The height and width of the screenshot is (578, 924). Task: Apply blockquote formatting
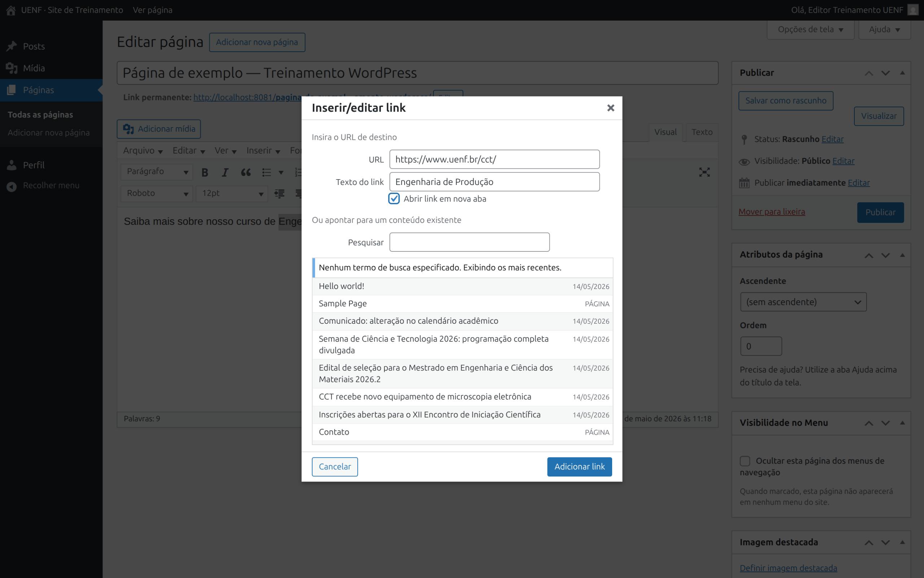coord(246,172)
